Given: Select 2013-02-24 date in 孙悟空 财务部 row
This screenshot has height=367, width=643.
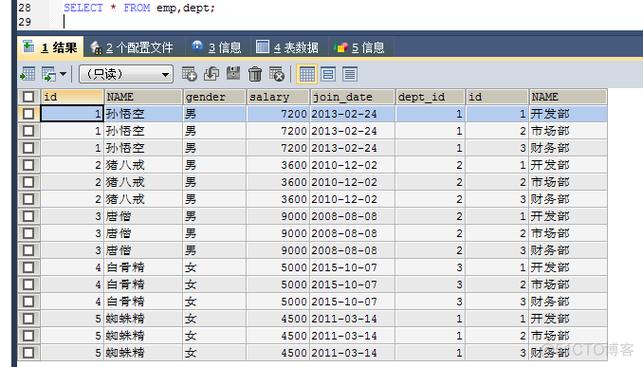Looking at the screenshot, I should (x=352, y=148).
